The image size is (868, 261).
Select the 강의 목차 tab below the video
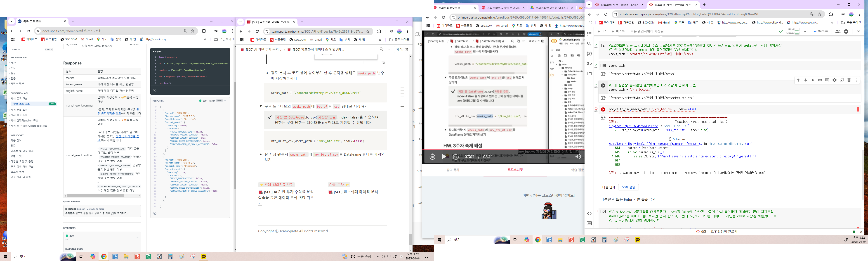coord(453,170)
